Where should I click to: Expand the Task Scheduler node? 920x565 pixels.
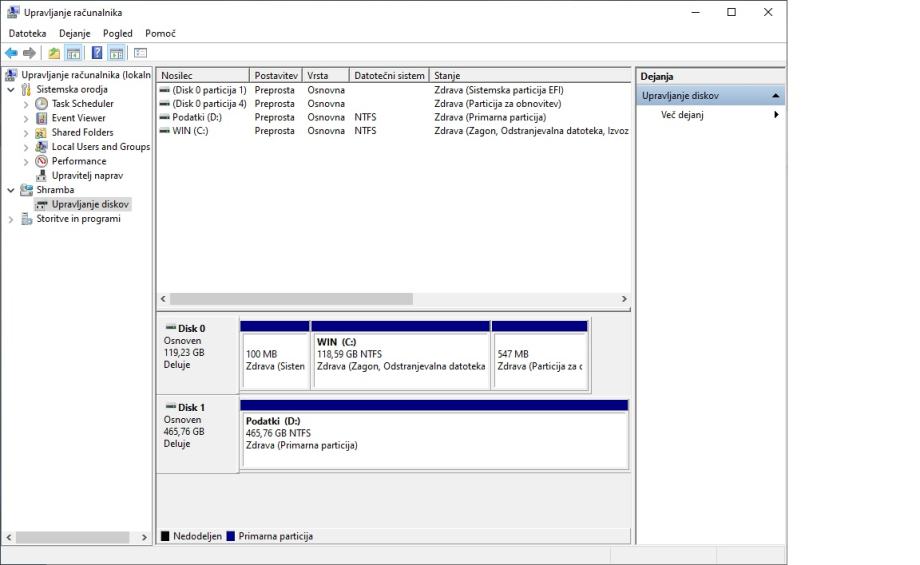pyautogui.click(x=25, y=104)
